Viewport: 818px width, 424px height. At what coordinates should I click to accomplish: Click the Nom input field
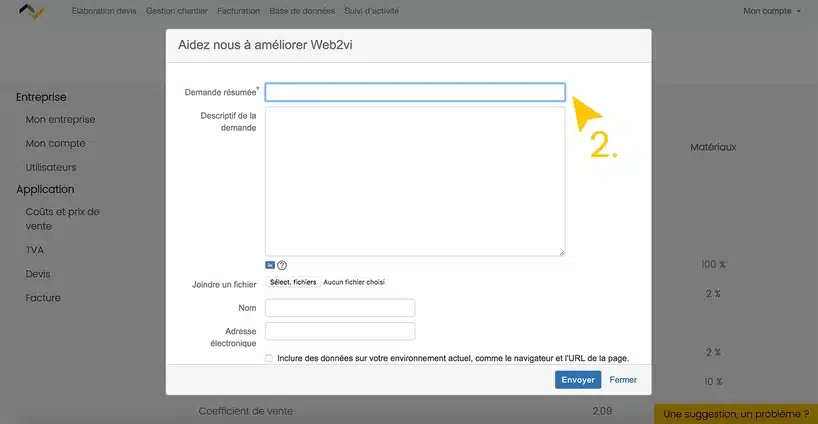click(340, 308)
